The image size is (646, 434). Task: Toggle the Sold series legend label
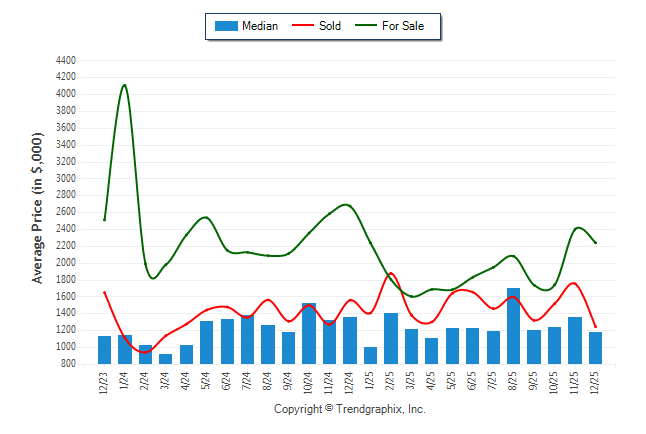click(330, 26)
